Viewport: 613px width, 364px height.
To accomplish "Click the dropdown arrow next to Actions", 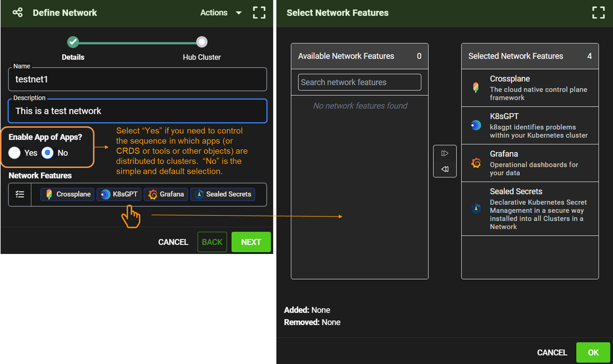I will [x=239, y=13].
